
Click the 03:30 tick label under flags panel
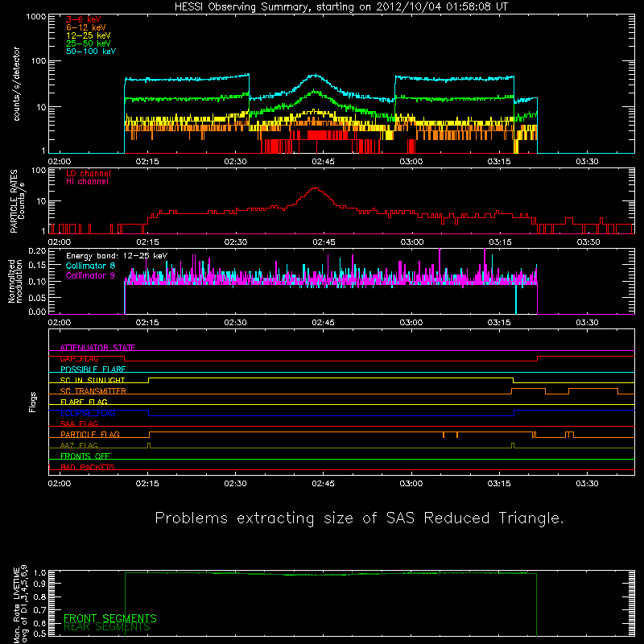point(588,484)
